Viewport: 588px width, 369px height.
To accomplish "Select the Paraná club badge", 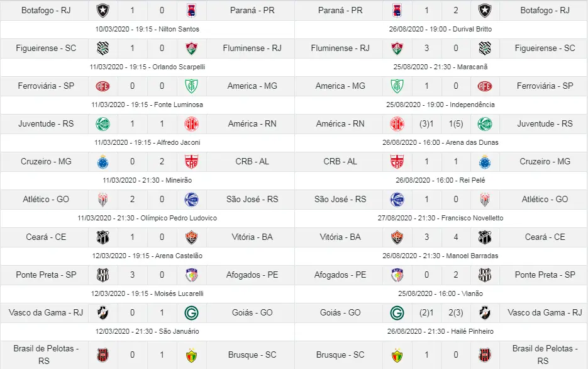I will 192,11.
